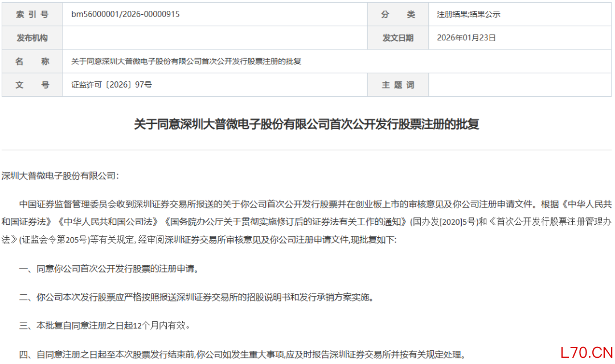
Task: Click the 发文日期 label cell
Action: [397, 38]
